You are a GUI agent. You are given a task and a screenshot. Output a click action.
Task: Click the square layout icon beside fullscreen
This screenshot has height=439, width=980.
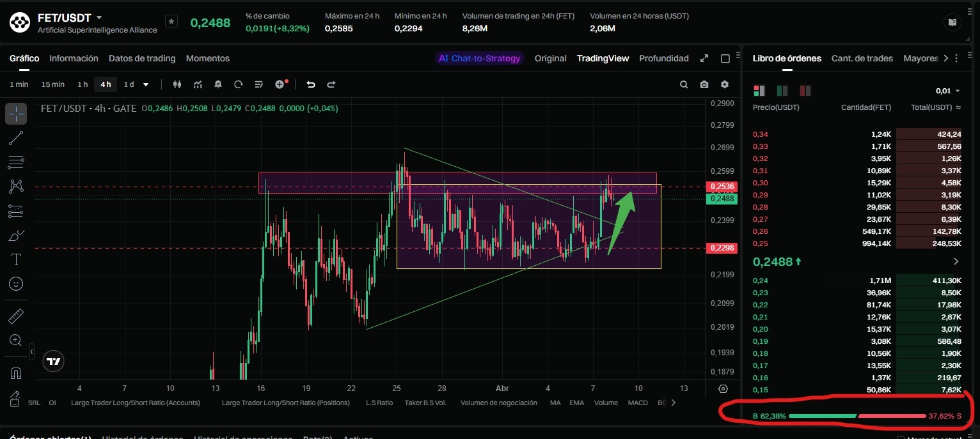[725, 58]
